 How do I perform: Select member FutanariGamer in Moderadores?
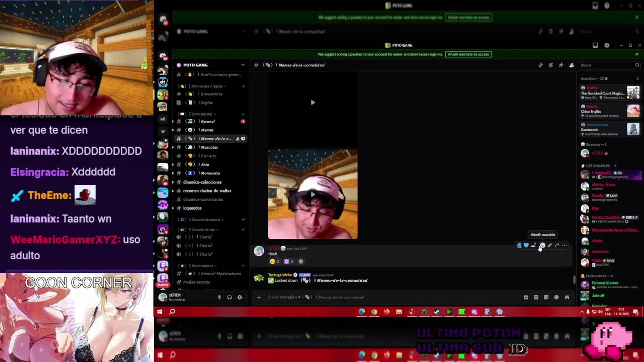(x=610, y=285)
